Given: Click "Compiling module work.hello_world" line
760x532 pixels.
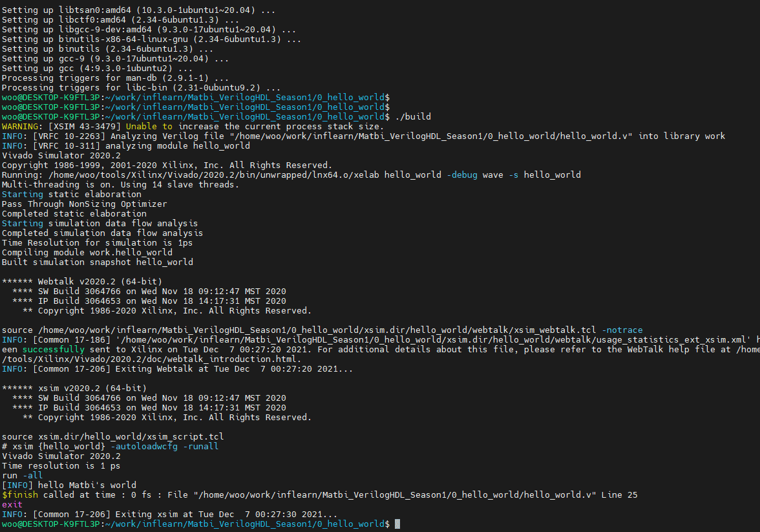Looking at the screenshot, I should (x=87, y=252).
